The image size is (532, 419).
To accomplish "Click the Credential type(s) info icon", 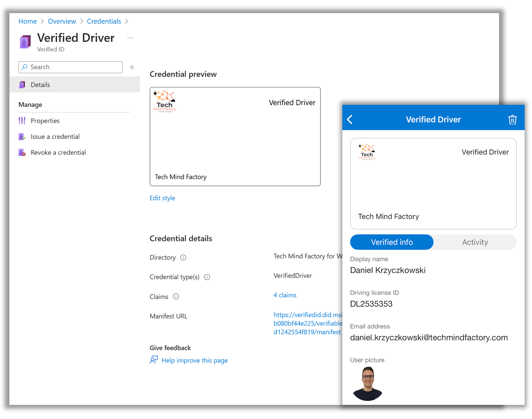I will [x=207, y=277].
